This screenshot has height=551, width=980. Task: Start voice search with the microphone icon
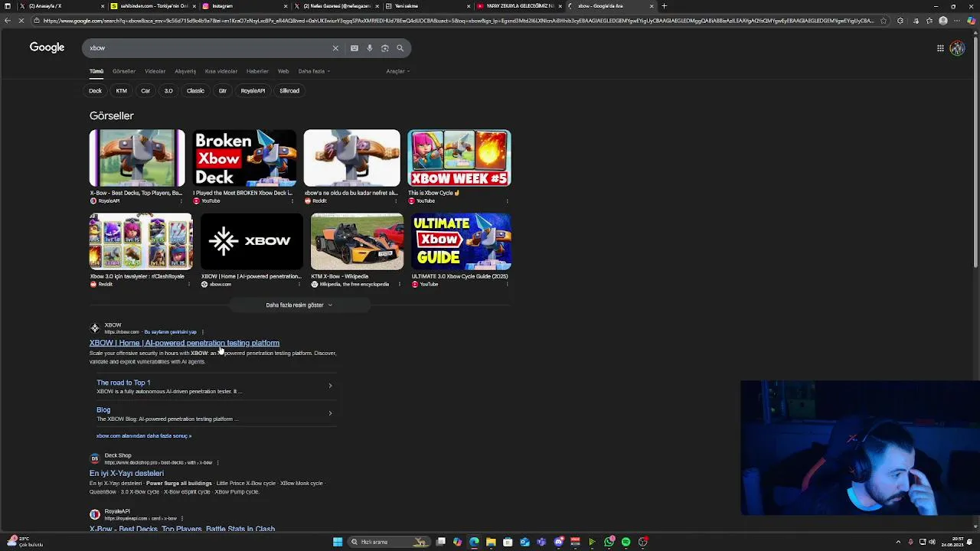(370, 48)
